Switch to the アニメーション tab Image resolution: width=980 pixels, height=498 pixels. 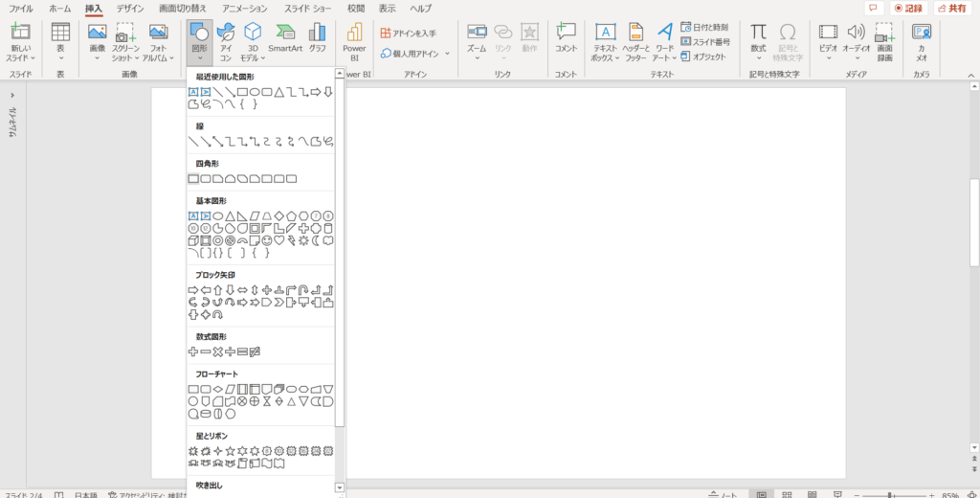[x=244, y=9]
